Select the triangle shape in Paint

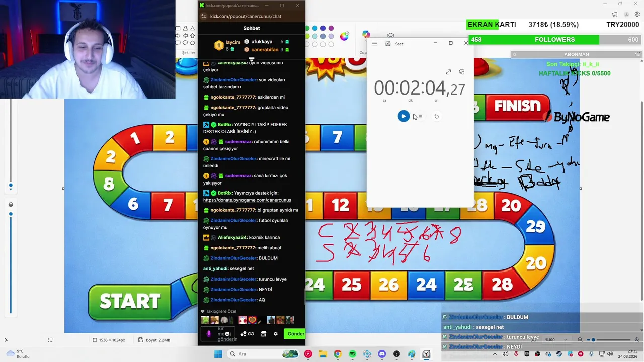tap(192, 28)
